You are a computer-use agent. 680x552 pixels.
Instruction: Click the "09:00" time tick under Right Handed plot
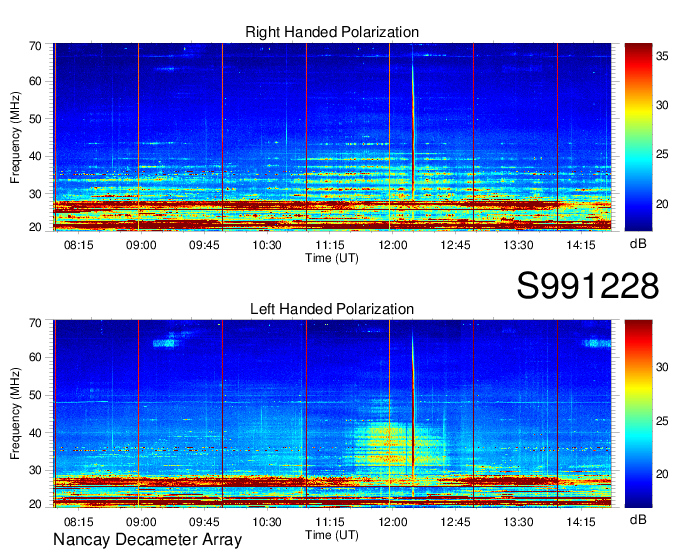[141, 245]
